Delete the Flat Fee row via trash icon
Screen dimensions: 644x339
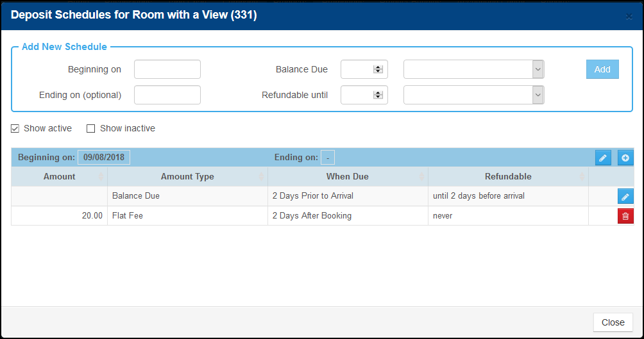(625, 216)
